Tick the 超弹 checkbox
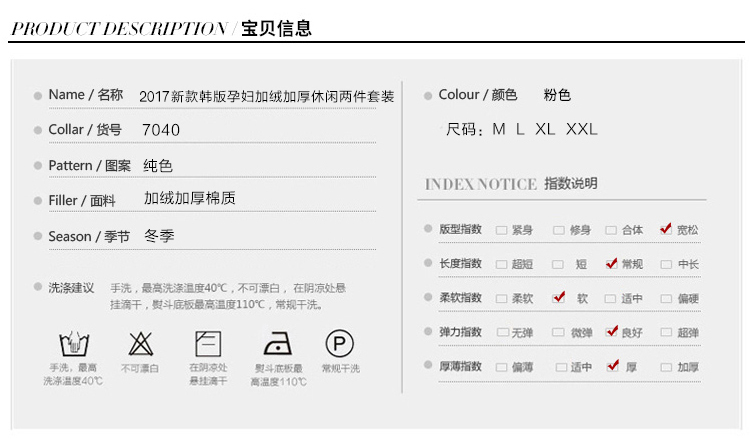The image size is (750, 443). pos(666,332)
